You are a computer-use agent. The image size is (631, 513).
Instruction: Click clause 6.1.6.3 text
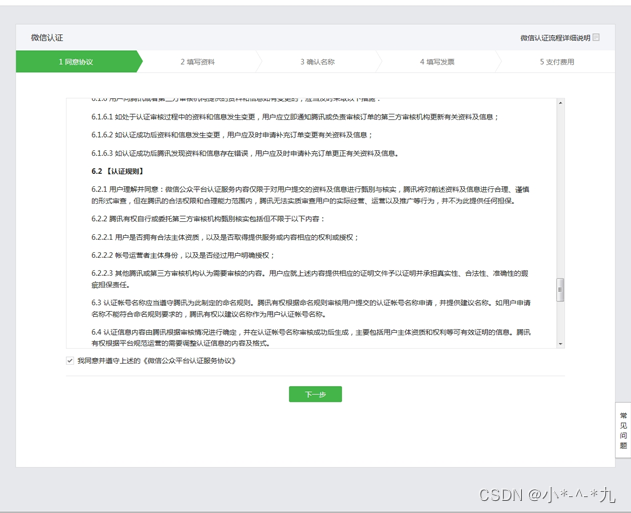click(245, 153)
